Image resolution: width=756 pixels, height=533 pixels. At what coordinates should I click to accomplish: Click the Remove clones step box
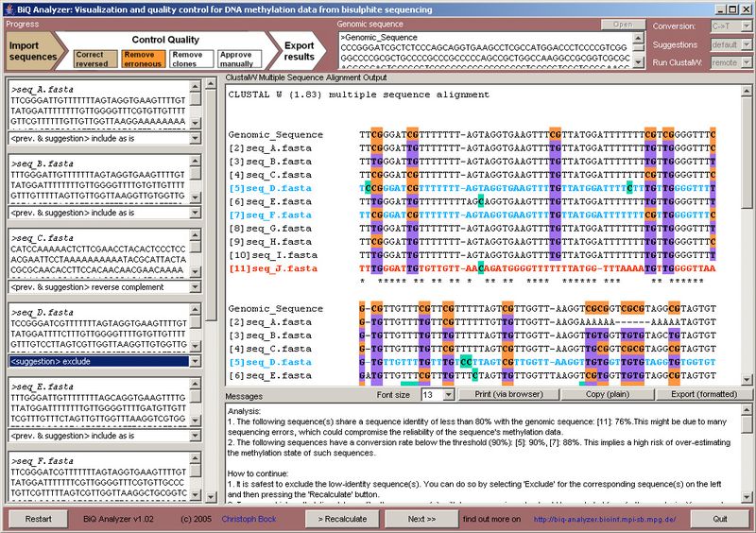click(x=189, y=60)
